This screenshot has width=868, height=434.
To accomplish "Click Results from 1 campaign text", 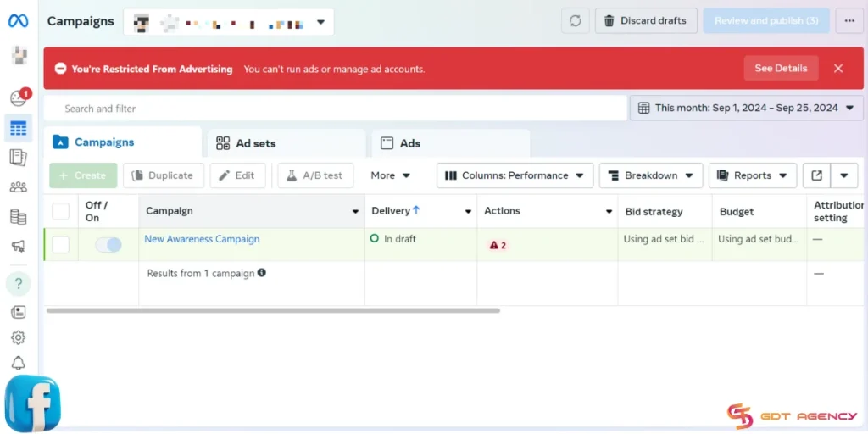I will [200, 273].
